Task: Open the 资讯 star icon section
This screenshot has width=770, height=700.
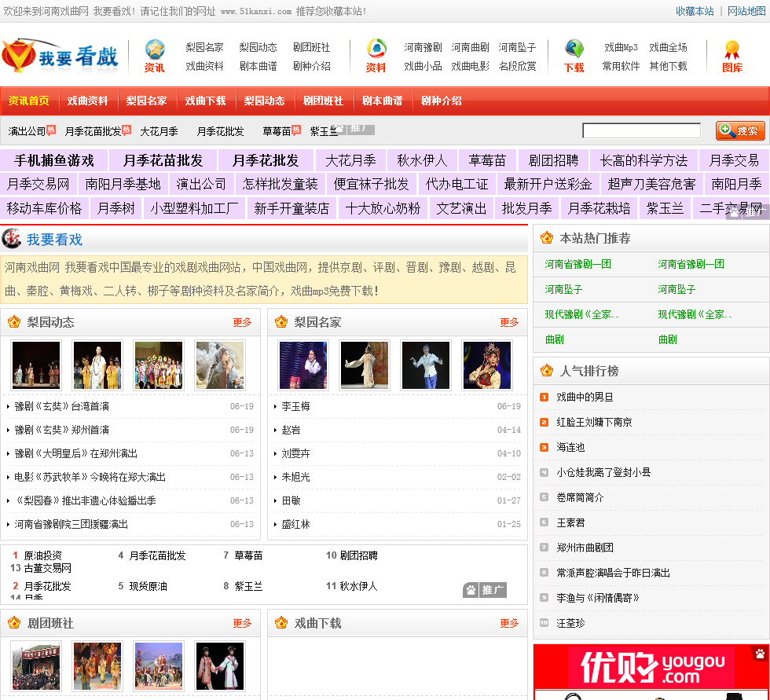Action: click(x=154, y=56)
